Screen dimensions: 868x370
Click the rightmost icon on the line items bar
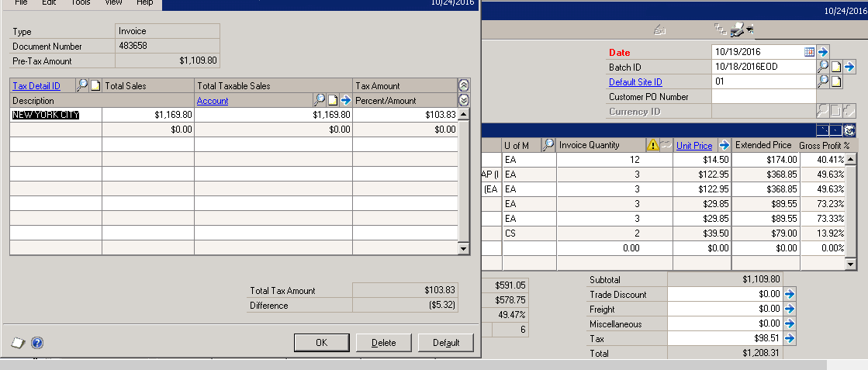(x=849, y=130)
